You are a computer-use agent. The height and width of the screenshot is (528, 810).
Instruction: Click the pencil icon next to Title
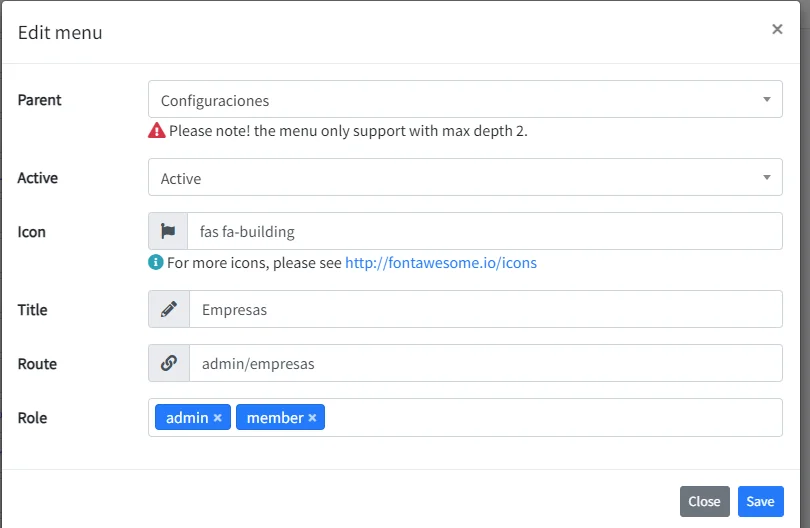click(169, 309)
